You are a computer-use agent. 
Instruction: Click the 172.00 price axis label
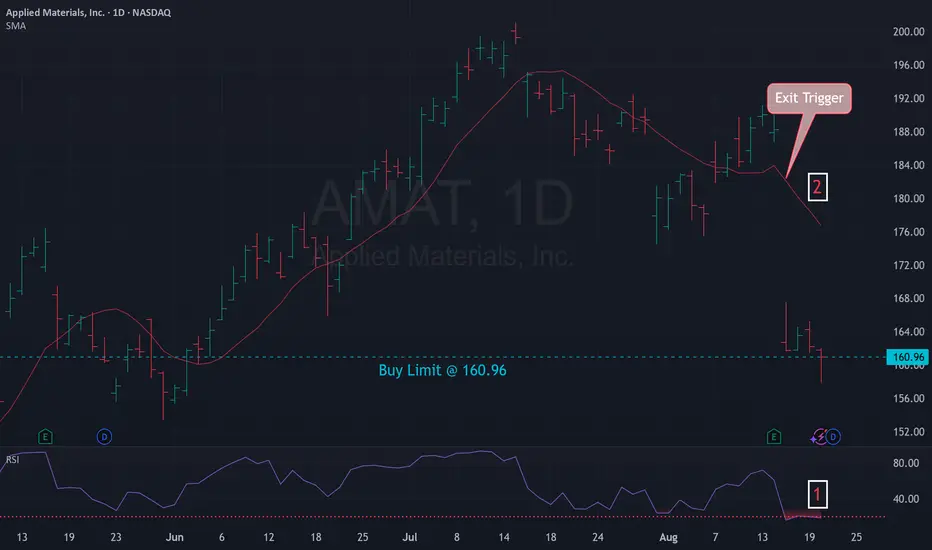[x=908, y=265]
